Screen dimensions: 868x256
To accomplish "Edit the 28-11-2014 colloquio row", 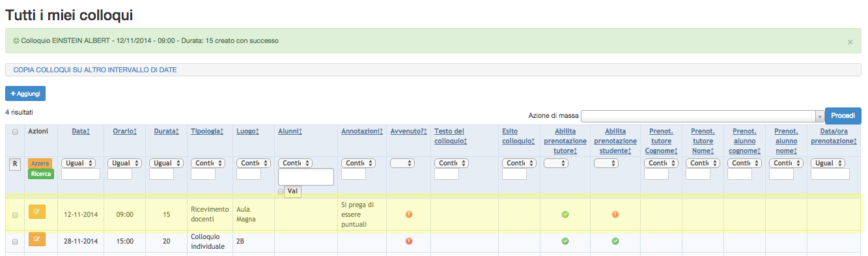I will 36,240.
